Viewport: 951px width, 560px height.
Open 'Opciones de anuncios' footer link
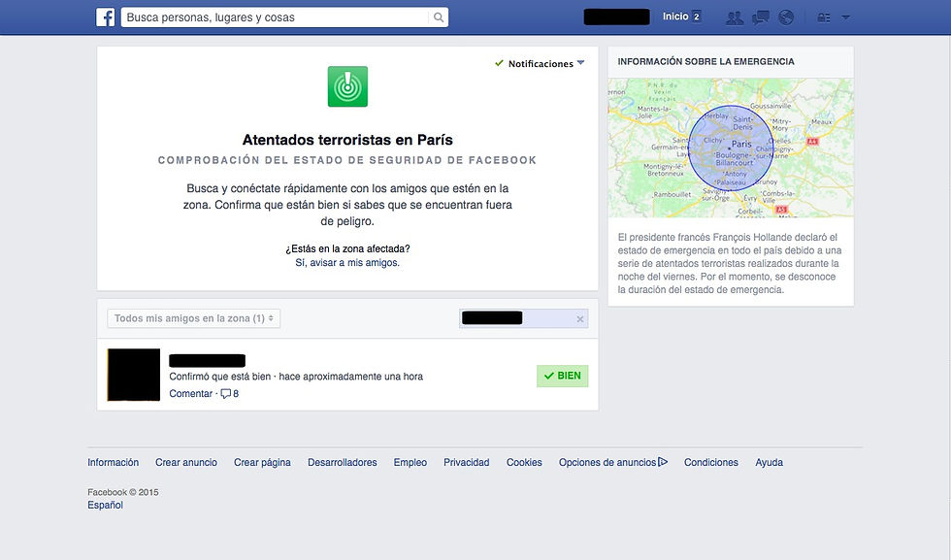pos(607,462)
